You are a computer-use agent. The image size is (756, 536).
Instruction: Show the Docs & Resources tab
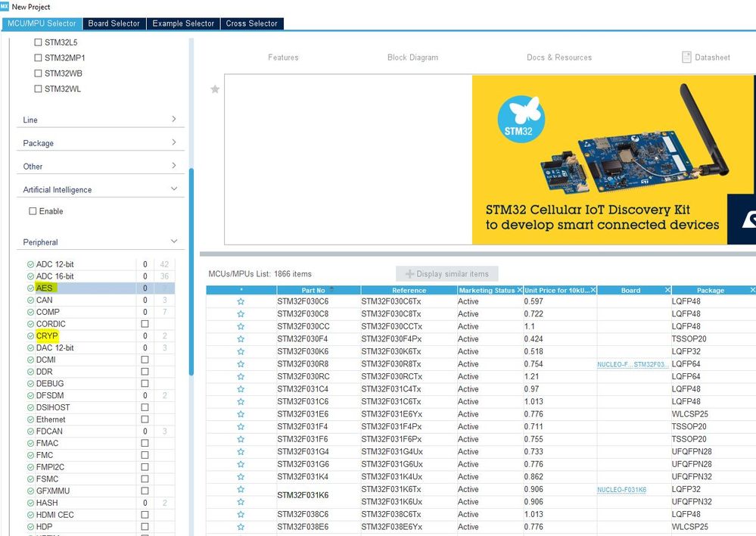(x=559, y=58)
